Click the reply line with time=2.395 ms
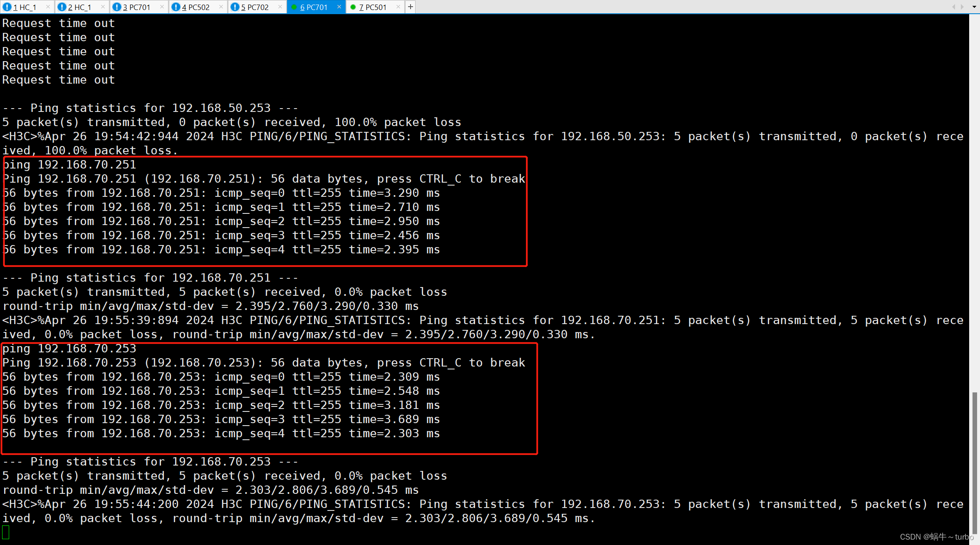The width and height of the screenshot is (980, 545). (x=221, y=250)
